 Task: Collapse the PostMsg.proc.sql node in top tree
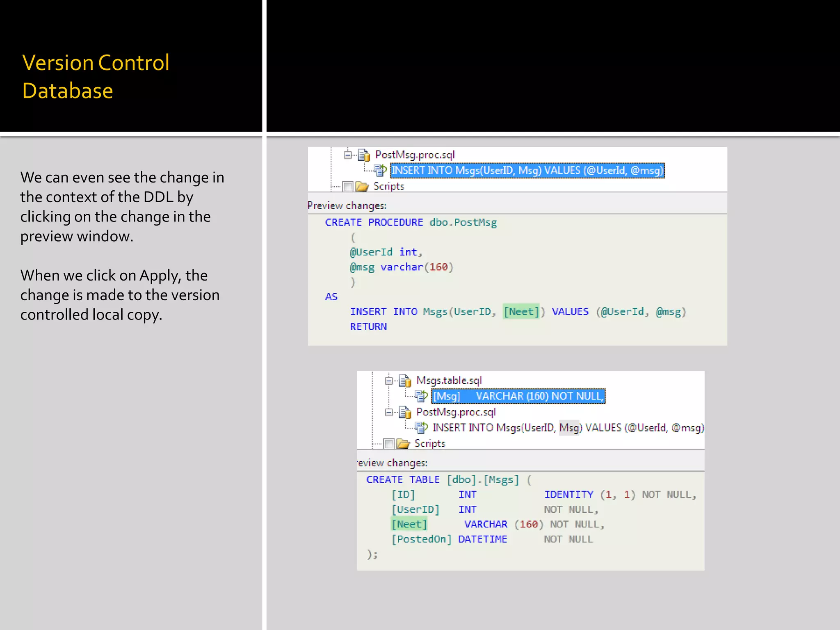point(348,155)
